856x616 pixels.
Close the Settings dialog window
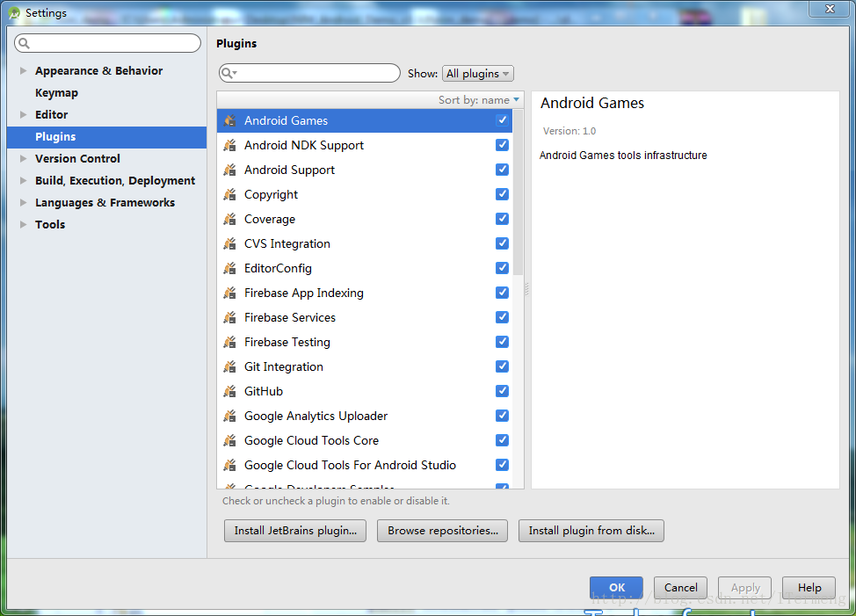(830, 9)
